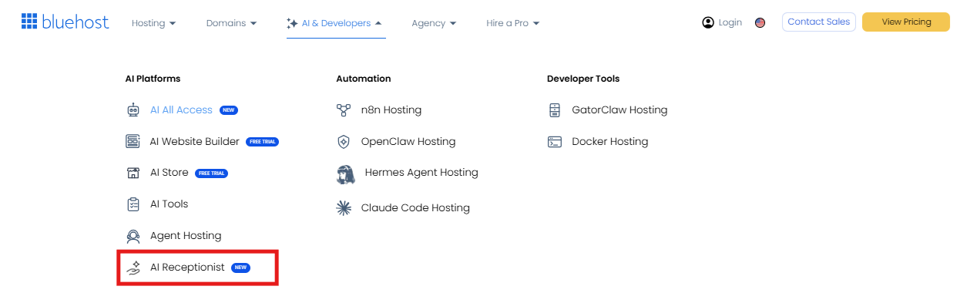Click the Hermes Agent Hosting avatar icon
This screenshot has height=293, width=980.
pos(346,173)
